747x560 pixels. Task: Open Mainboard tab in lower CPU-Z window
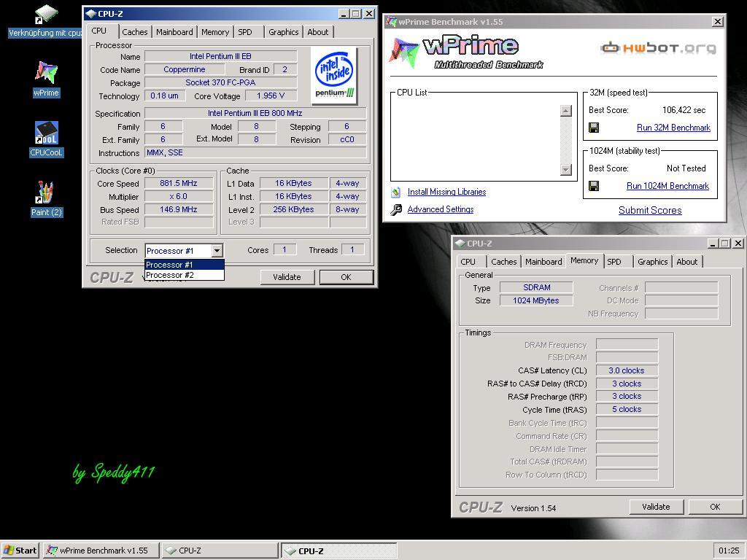(543, 262)
